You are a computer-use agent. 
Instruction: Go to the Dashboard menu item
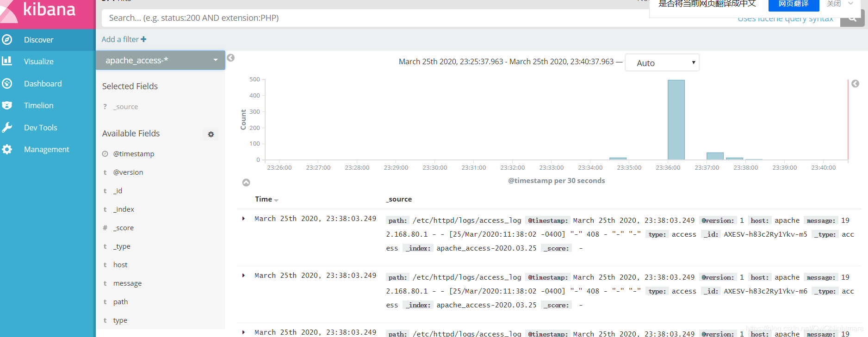tap(43, 83)
